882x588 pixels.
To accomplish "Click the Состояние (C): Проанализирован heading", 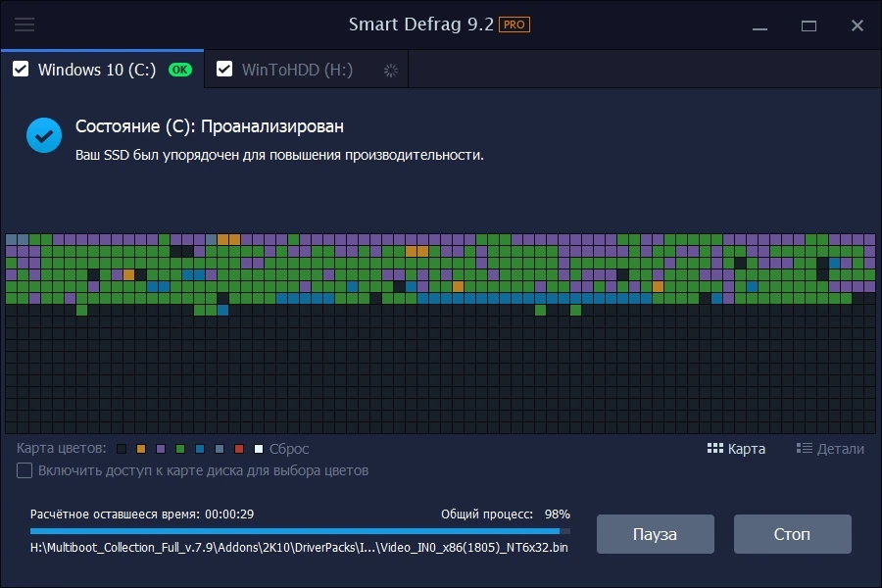I will pyautogui.click(x=210, y=126).
